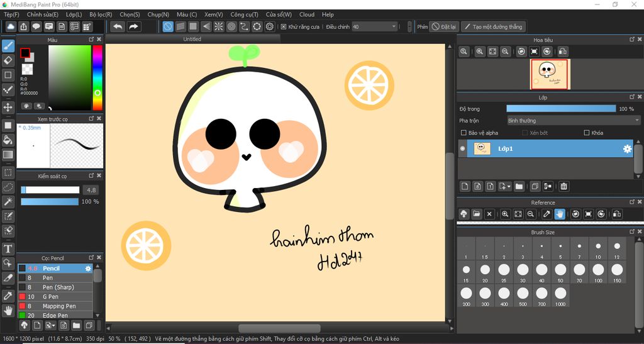Set brush size slider showing 4.8

point(50,190)
